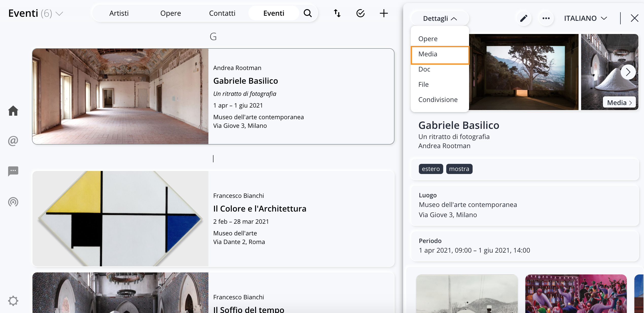644x313 pixels.
Task: Open the sort arrows icon
Action: (x=337, y=13)
